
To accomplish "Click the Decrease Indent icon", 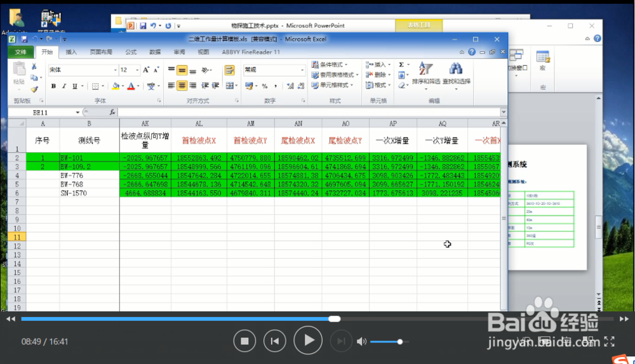I will tap(205, 86).
